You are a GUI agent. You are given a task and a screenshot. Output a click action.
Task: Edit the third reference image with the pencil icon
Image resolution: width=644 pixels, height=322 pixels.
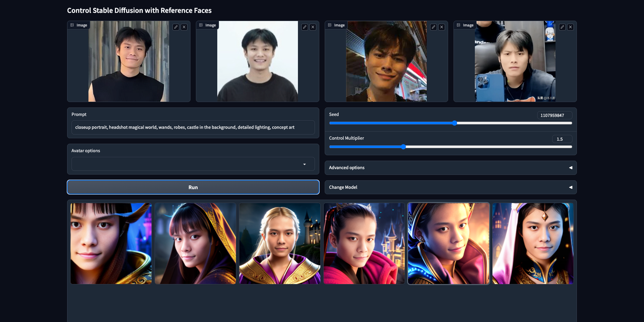click(x=434, y=27)
